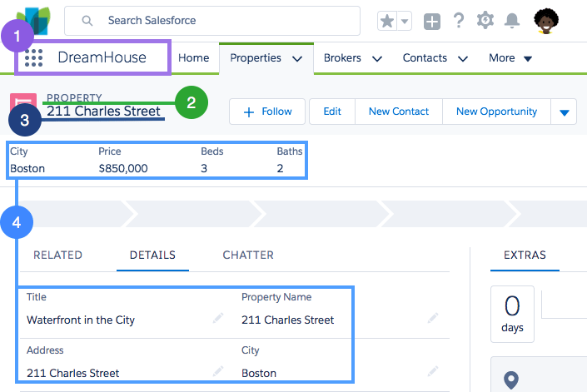
Task: Open the Brokers tab
Action: (x=342, y=58)
